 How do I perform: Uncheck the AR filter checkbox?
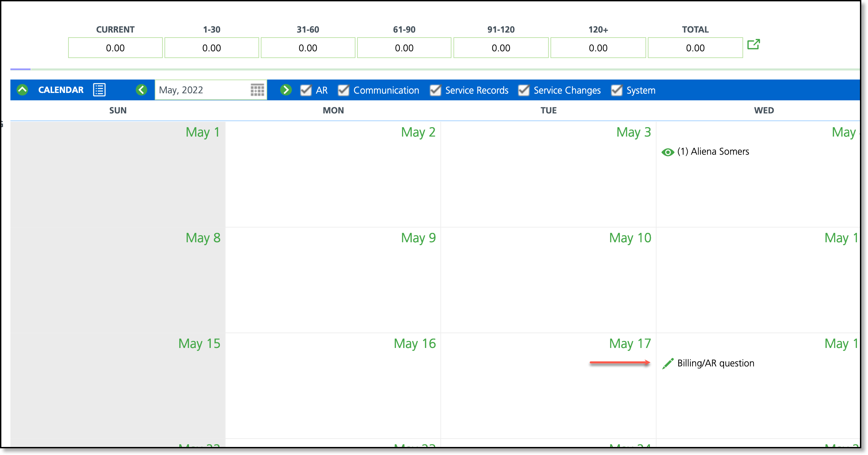306,90
